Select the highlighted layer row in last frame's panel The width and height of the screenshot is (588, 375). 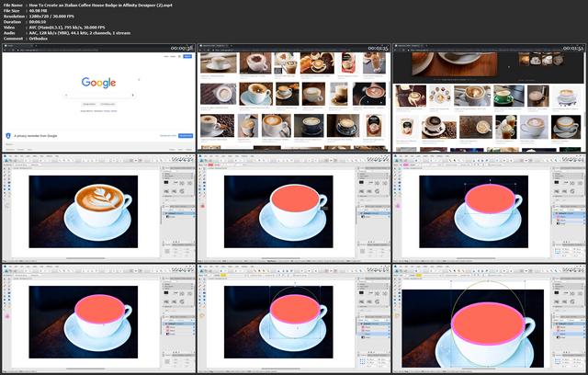(x=570, y=333)
